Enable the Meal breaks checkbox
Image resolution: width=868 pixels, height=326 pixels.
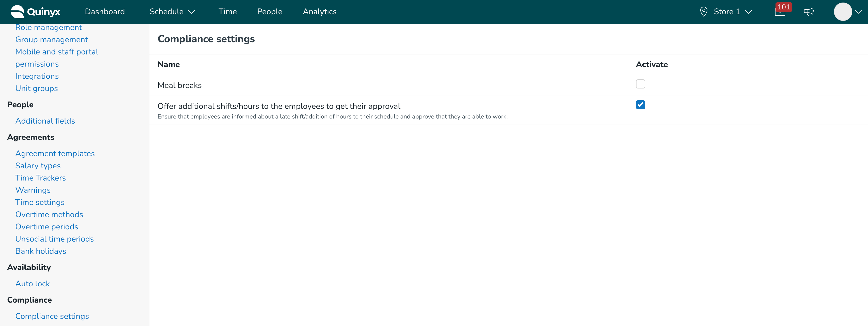point(640,84)
